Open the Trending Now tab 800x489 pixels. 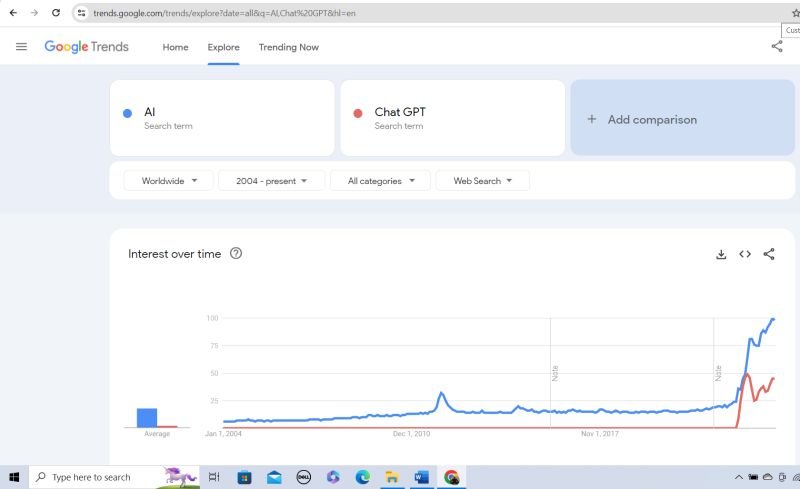(288, 47)
